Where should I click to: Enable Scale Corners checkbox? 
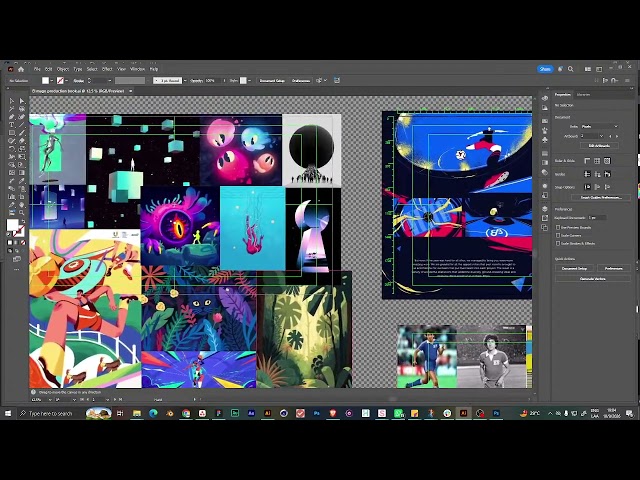pos(558,236)
